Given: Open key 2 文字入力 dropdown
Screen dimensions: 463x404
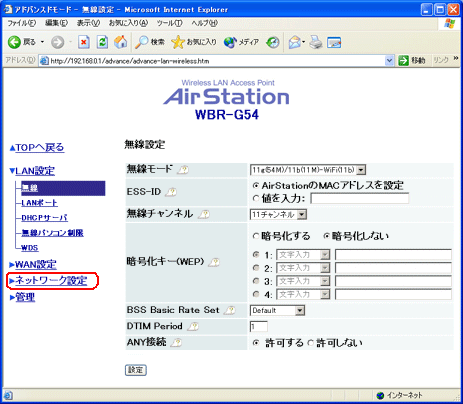Looking at the screenshot, I should point(303,268).
